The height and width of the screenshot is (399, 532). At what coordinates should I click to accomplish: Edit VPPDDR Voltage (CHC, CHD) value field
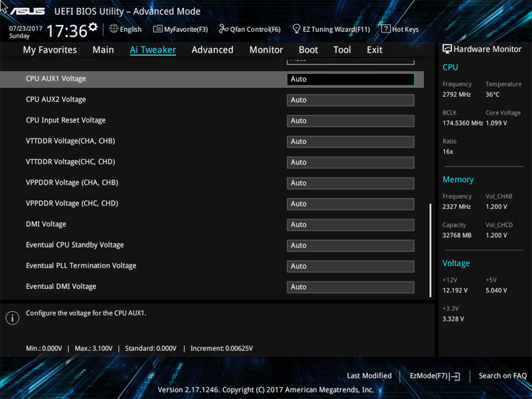pyautogui.click(x=350, y=204)
